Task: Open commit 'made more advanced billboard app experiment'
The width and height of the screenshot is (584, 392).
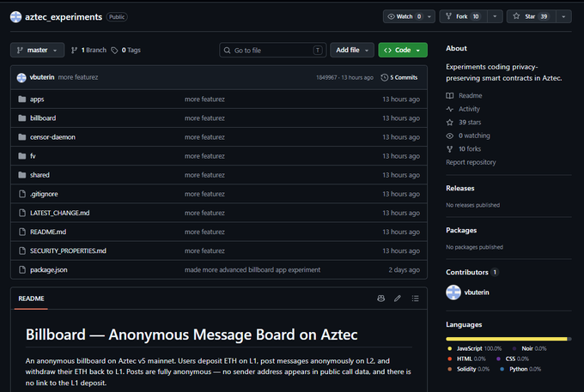Action: [x=252, y=269]
